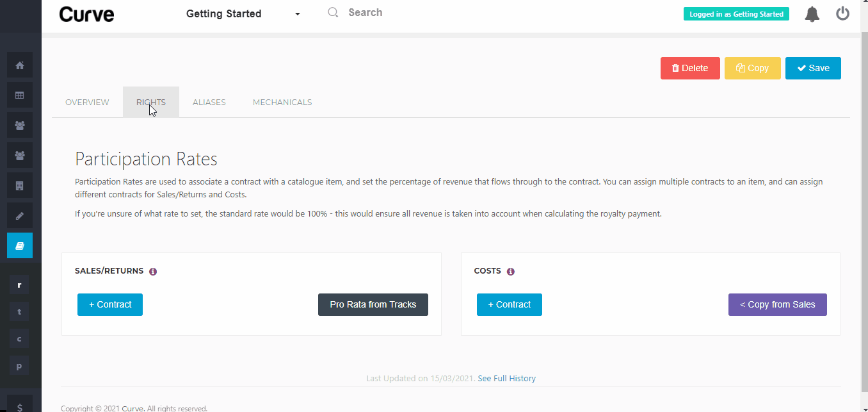Select the highlighted catalogue book icon
The height and width of the screenshot is (412, 868).
point(19,245)
